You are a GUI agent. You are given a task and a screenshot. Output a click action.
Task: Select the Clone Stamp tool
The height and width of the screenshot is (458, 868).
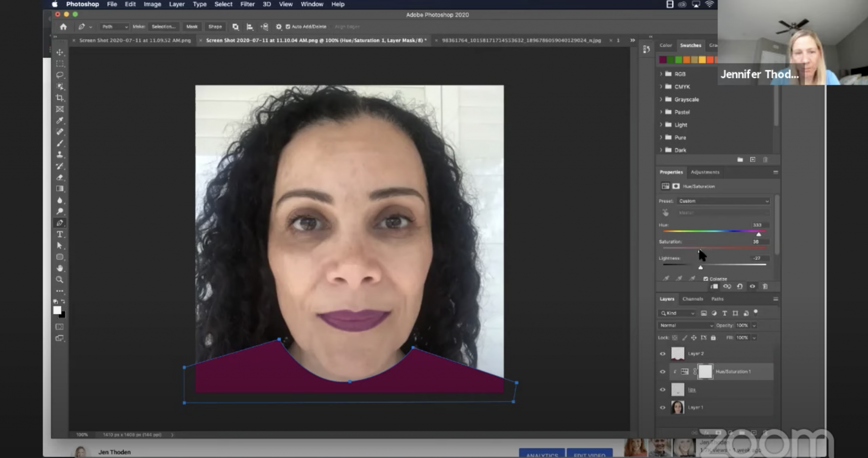tap(60, 155)
